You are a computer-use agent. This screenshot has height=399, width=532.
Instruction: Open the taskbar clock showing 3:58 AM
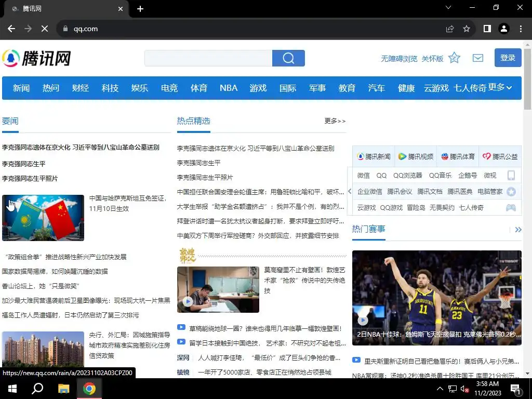point(487,389)
